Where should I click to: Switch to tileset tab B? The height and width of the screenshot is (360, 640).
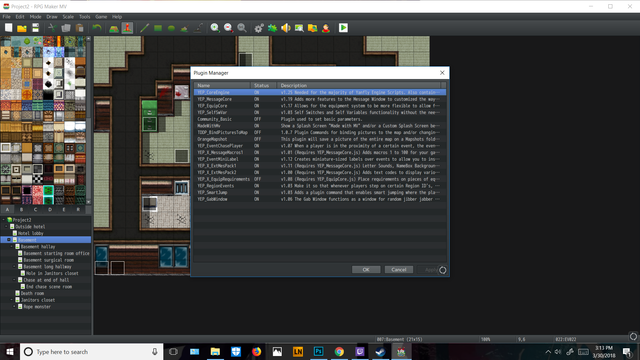click(22, 209)
